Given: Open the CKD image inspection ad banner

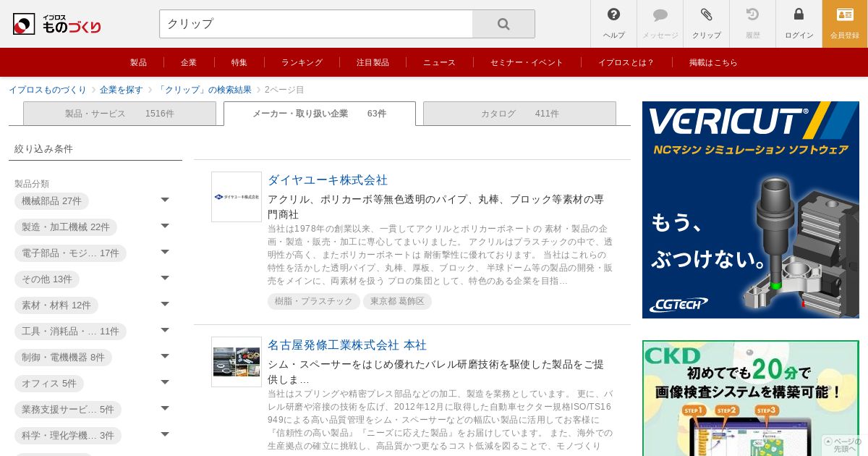Looking at the screenshot, I should 751,398.
